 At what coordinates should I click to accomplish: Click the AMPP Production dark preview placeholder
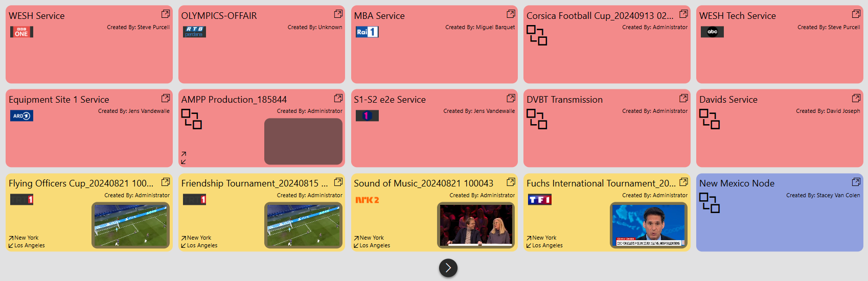(303, 142)
